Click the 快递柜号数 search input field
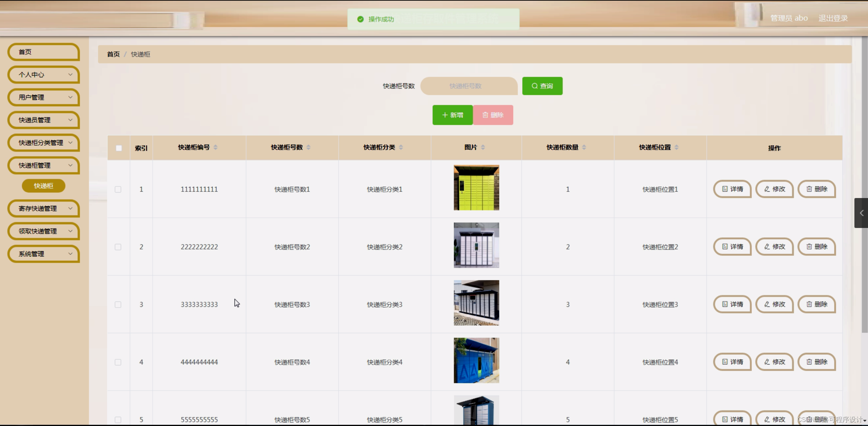868x426 pixels. (x=469, y=86)
